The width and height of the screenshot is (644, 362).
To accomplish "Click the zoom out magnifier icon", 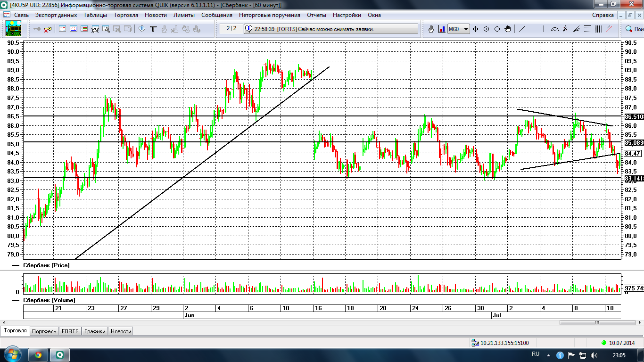I will [497, 29].
